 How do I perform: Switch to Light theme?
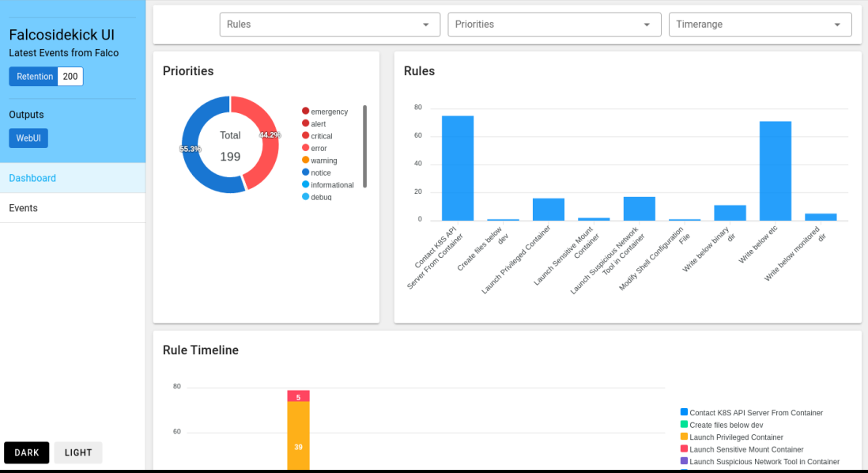(x=78, y=452)
